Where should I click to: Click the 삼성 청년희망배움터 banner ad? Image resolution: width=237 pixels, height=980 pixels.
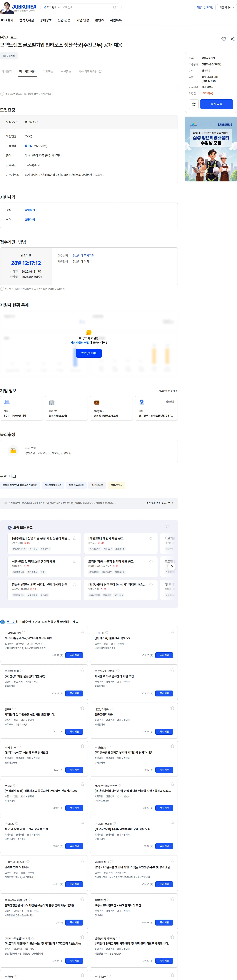[x=211, y=149]
